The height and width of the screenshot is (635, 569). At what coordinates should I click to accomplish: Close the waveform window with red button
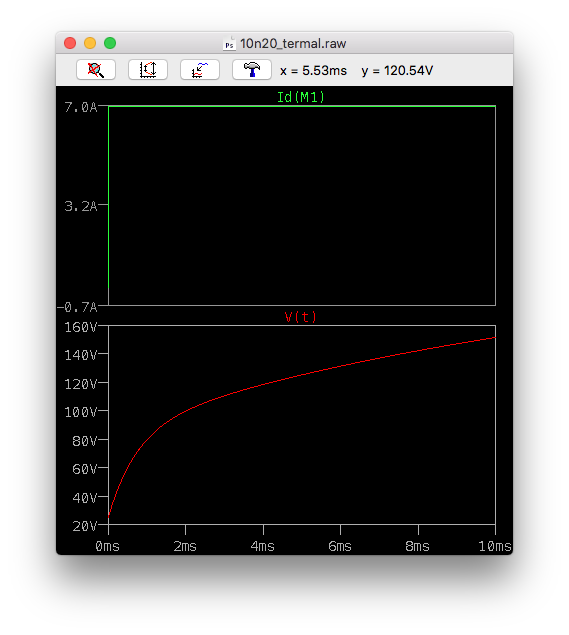point(70,43)
